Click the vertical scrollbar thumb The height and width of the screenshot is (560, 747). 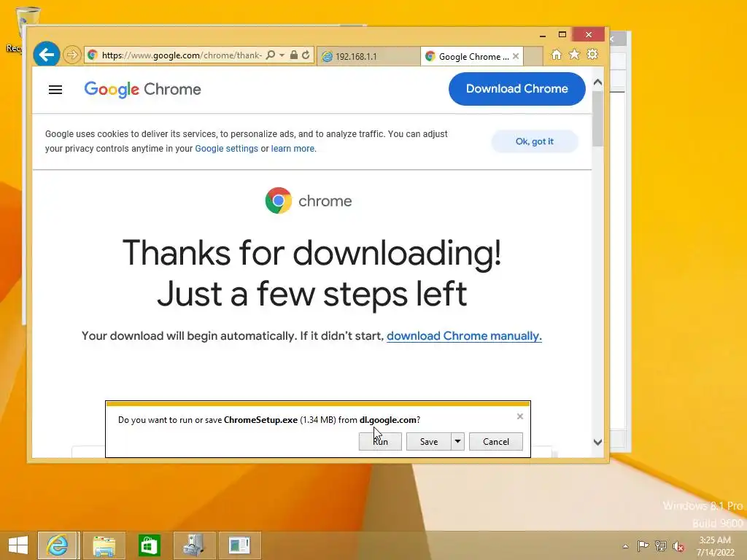(x=597, y=119)
